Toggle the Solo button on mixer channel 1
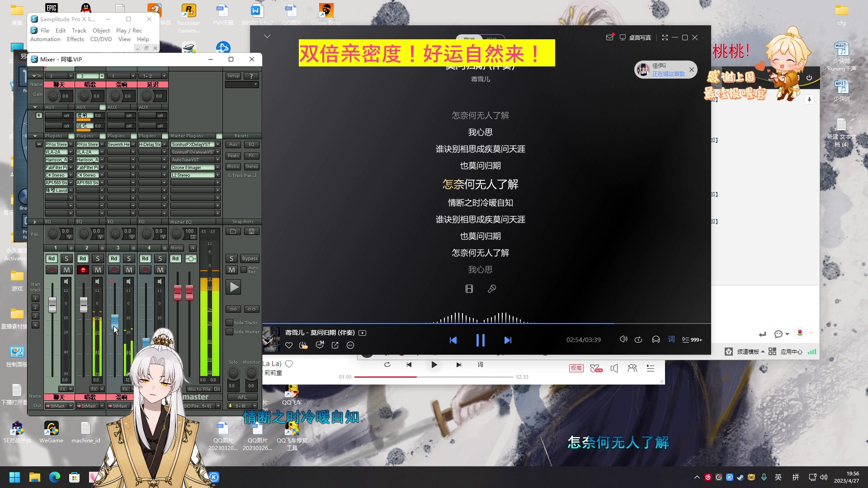The image size is (868, 488). pos(66,258)
